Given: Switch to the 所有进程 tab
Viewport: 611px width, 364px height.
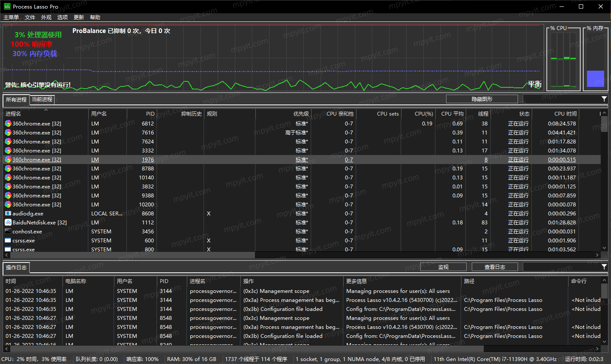Looking at the screenshot, I should 16,99.
